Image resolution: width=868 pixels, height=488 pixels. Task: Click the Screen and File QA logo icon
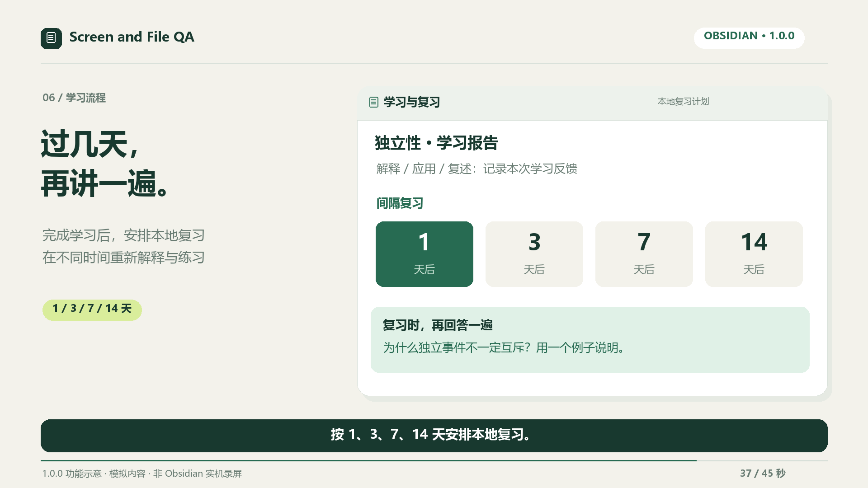coord(51,38)
